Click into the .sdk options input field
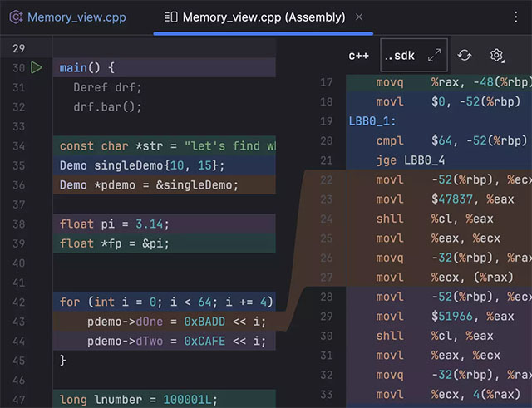The image size is (532, 408). (x=402, y=56)
